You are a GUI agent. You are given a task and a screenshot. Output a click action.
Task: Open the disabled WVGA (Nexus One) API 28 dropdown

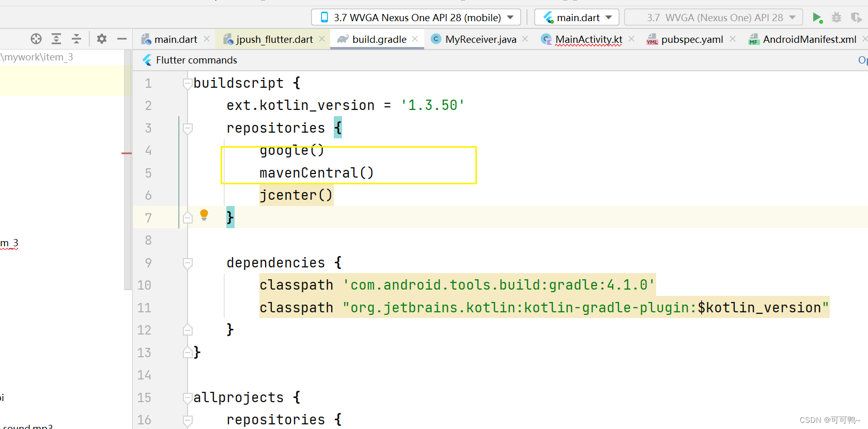[x=714, y=18]
